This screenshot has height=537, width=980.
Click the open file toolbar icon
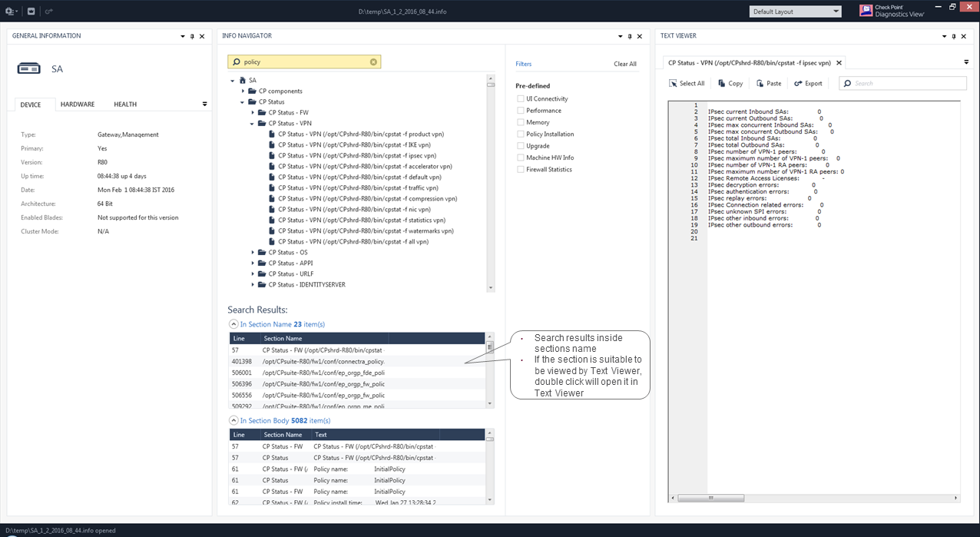[x=31, y=12]
